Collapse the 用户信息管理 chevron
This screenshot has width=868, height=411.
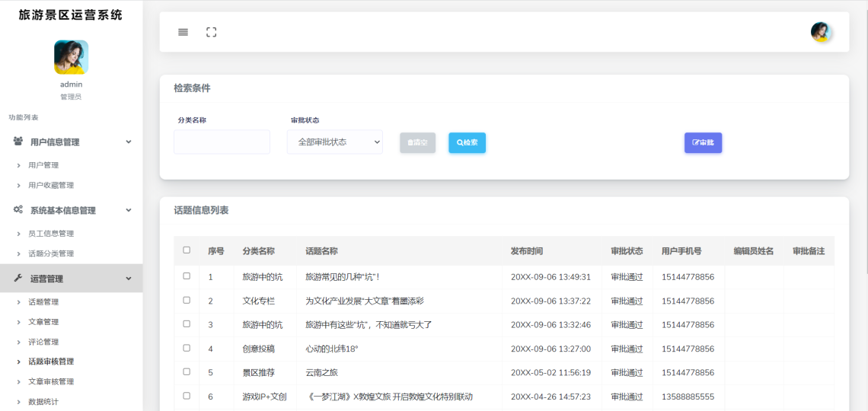pyautogui.click(x=129, y=142)
